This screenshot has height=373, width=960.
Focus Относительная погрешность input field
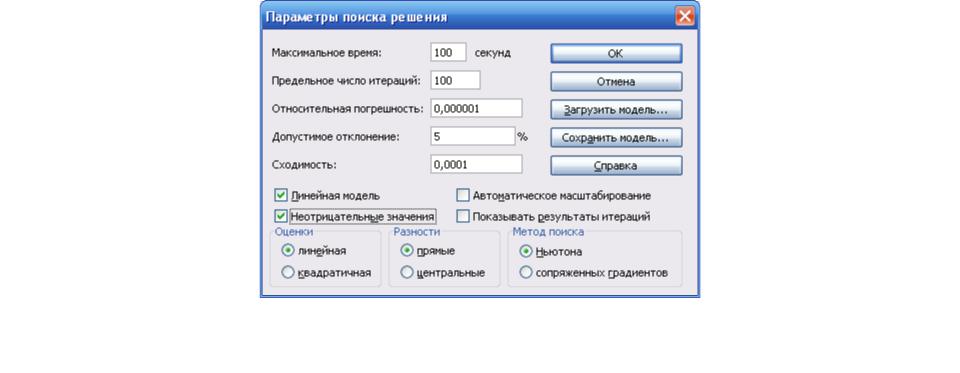[x=476, y=108]
